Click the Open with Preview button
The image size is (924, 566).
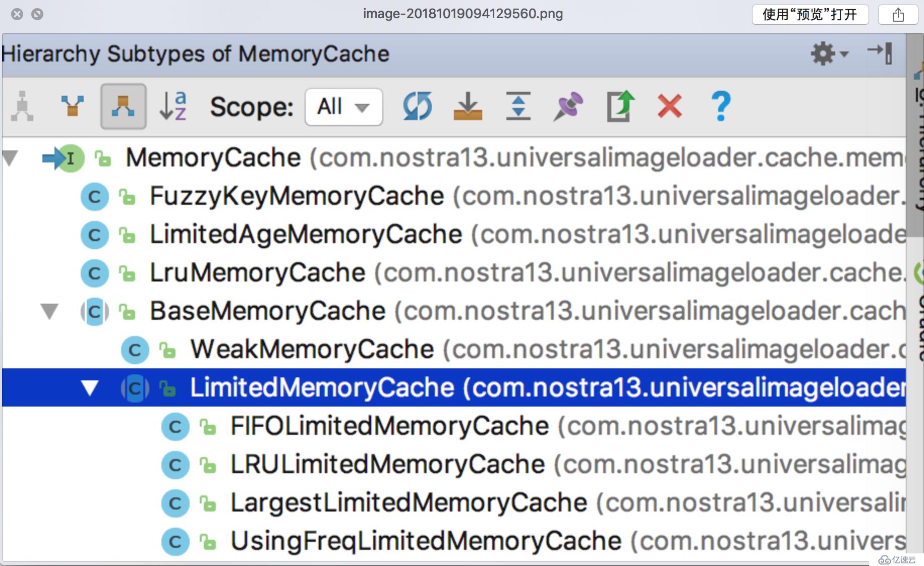pyautogui.click(x=810, y=14)
